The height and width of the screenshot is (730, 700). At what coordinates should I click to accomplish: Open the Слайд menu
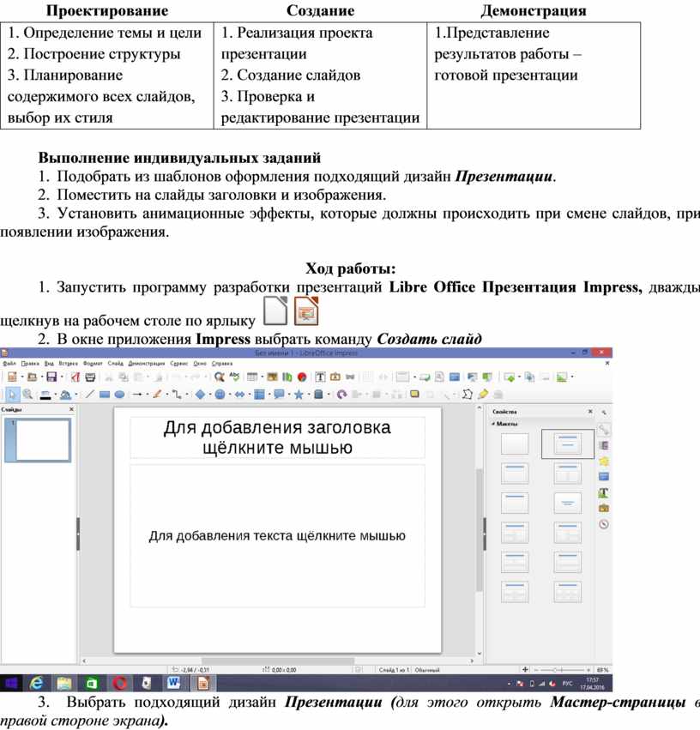click(116, 363)
